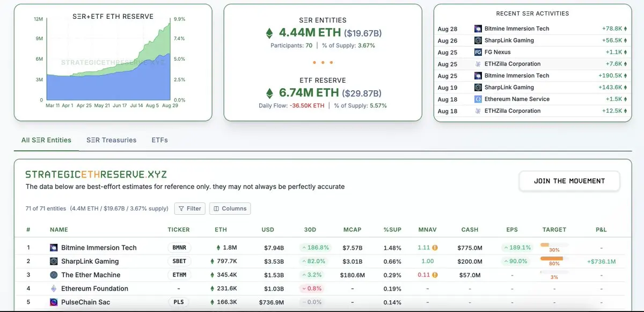644x312 pixels.
Task: Click the ETHM ticker badge
Action: 179,275
